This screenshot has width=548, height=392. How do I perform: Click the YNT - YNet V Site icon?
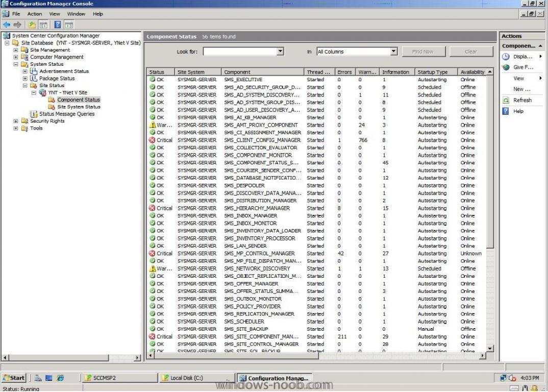pyautogui.click(x=42, y=93)
